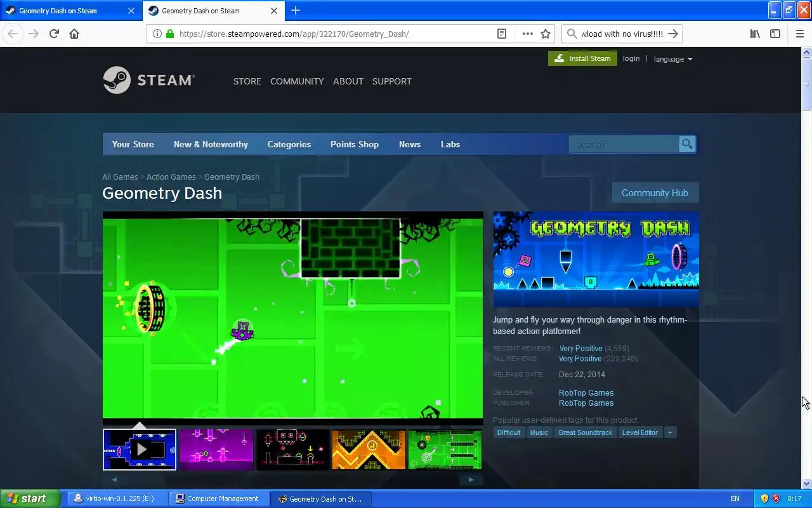Open ABOUT in Steam header
The width and height of the screenshot is (812, 508).
pyautogui.click(x=348, y=81)
